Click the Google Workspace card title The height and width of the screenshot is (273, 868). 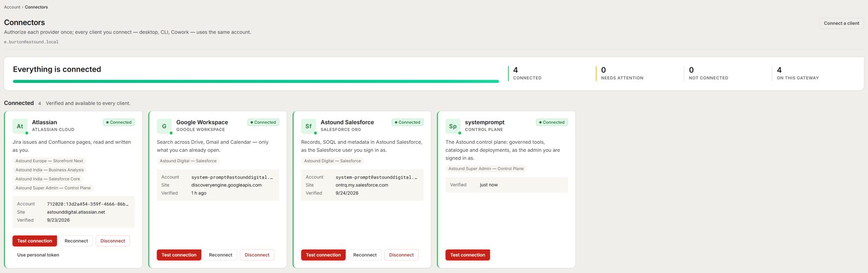click(202, 122)
